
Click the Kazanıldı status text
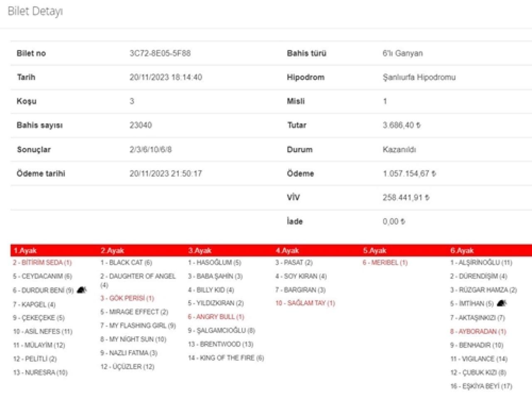tap(399, 150)
